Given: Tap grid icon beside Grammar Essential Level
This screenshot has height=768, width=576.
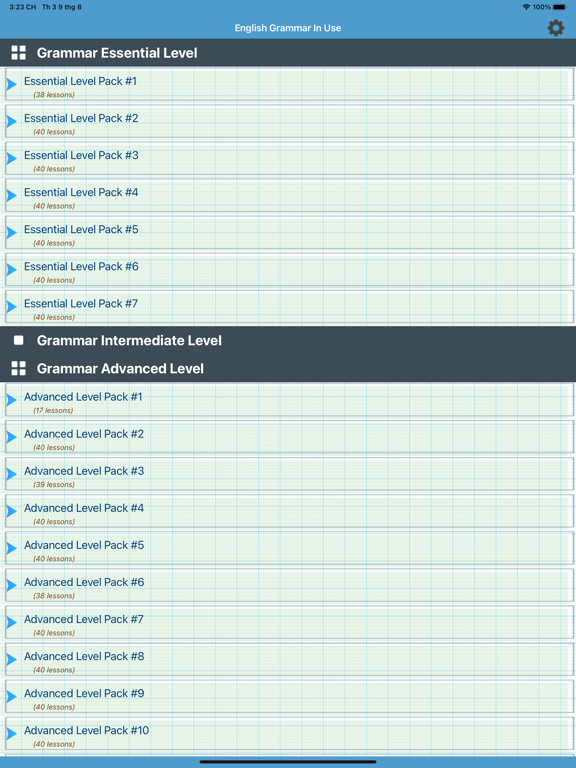Looking at the screenshot, I should point(19,53).
